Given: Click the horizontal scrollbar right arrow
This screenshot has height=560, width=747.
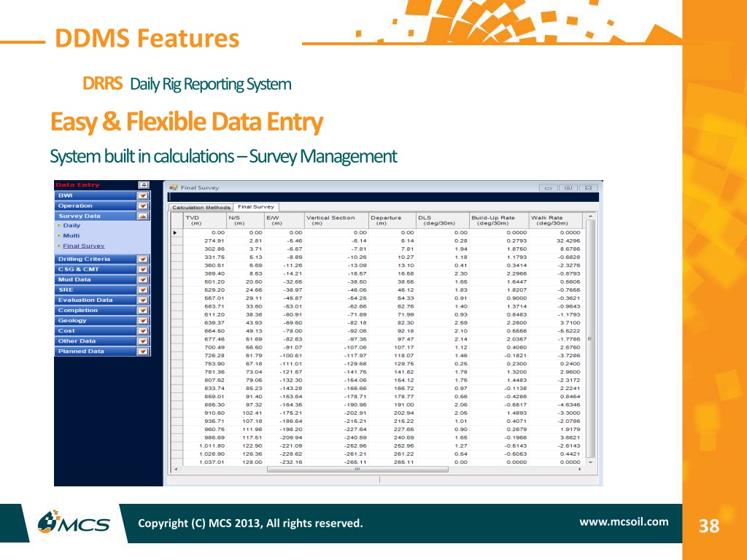Looking at the screenshot, I should [x=580, y=469].
